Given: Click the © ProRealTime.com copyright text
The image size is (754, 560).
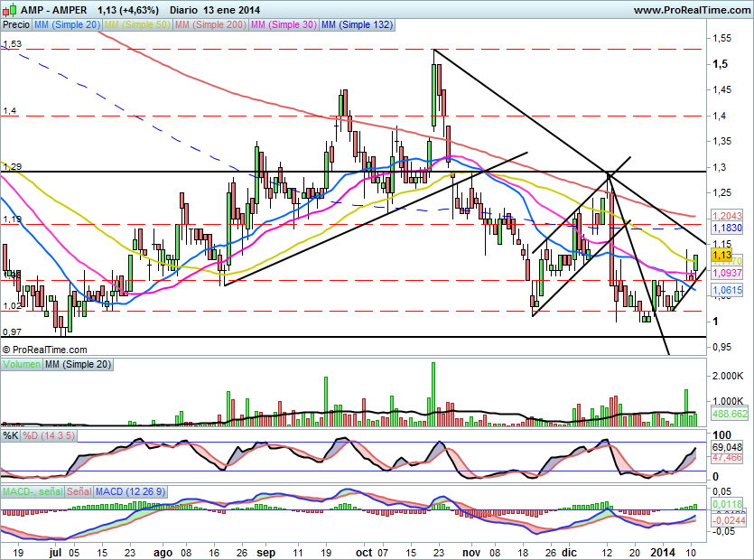Looking at the screenshot, I should (45, 350).
